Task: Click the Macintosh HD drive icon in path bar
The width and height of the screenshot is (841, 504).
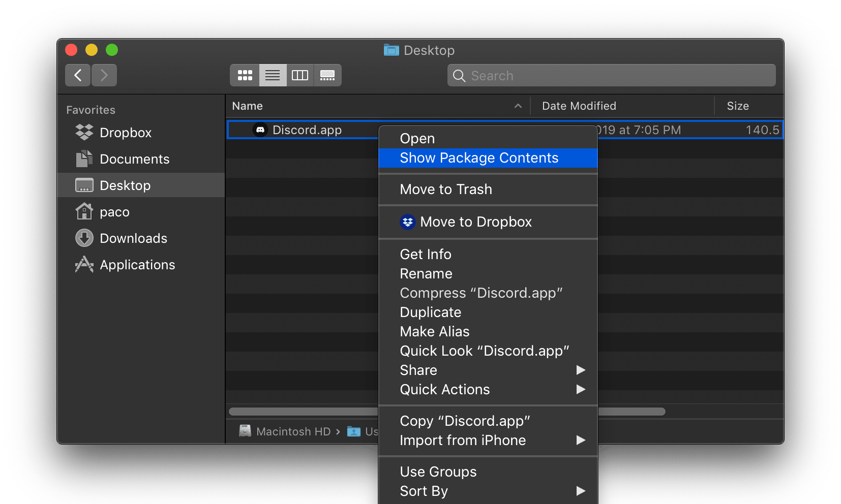Action: (245, 431)
